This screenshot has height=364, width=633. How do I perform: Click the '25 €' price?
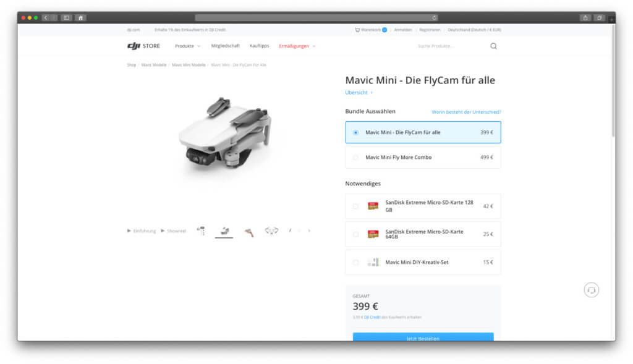488,234
